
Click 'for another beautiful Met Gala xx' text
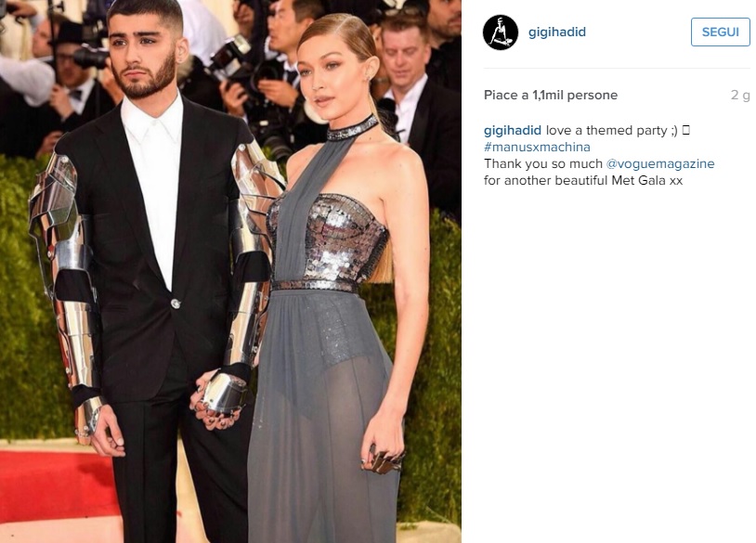point(583,180)
